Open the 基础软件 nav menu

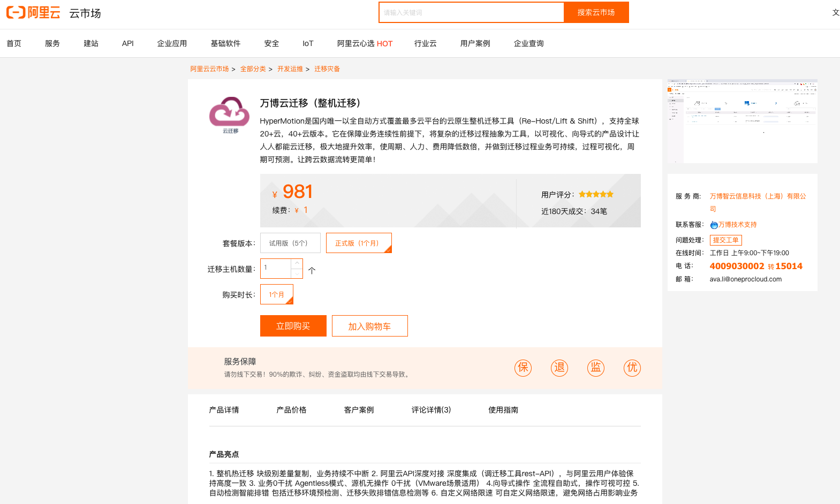226,43
